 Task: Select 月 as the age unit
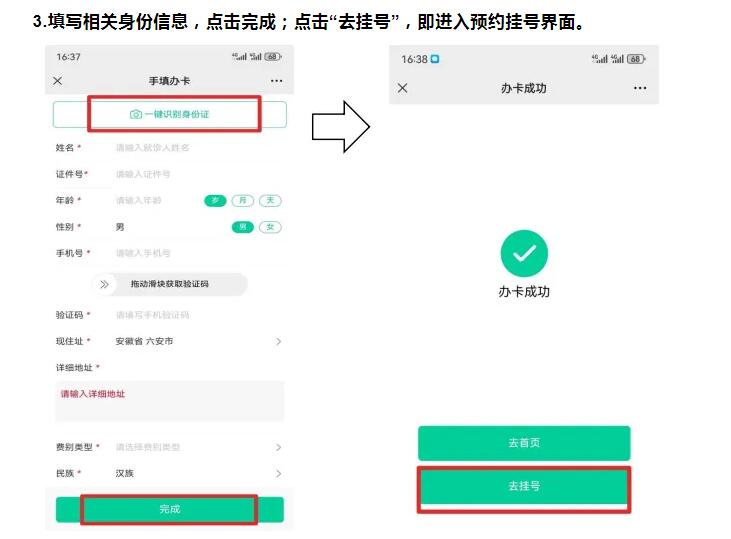[x=243, y=200]
